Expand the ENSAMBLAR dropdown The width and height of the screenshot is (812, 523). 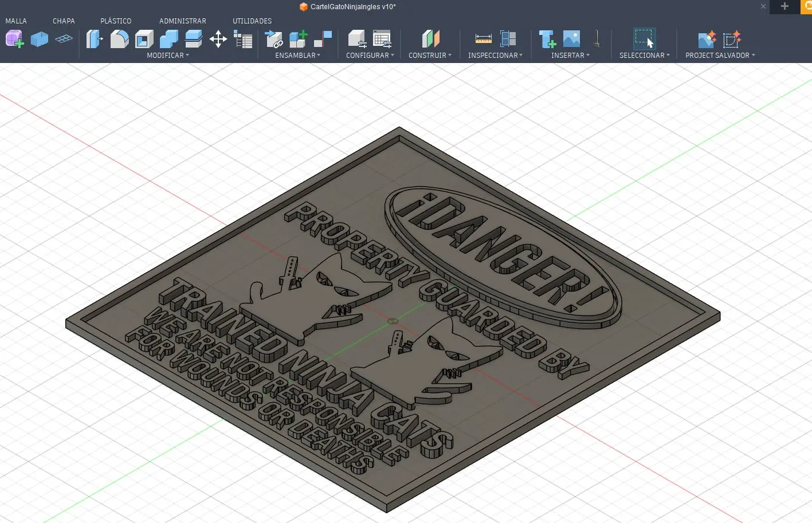298,56
